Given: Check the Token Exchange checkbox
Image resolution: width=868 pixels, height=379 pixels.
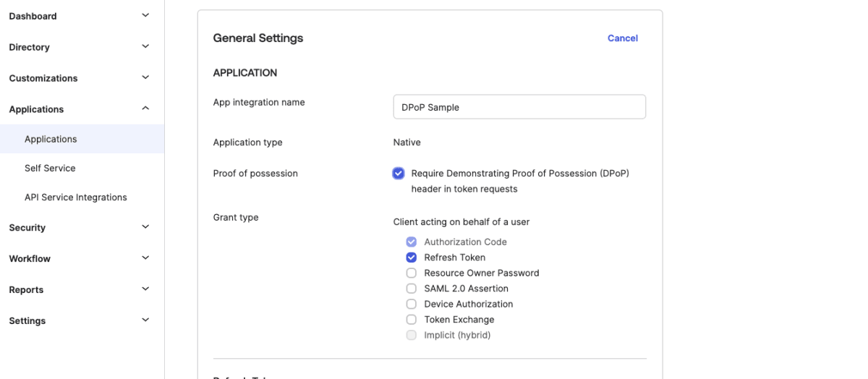Looking at the screenshot, I should coord(412,320).
